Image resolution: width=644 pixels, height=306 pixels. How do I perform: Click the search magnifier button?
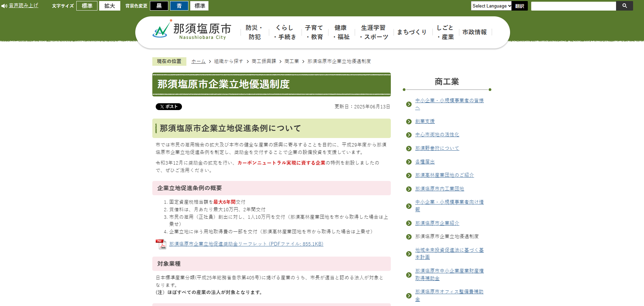point(625,6)
